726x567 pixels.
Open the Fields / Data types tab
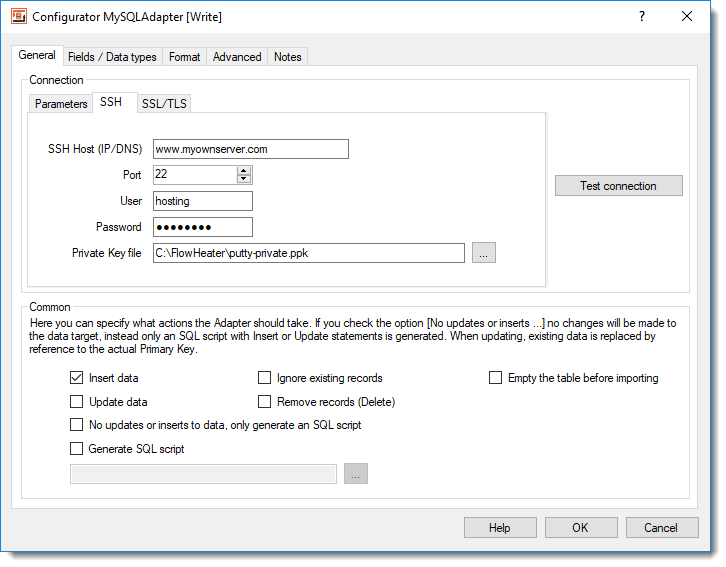[112, 57]
